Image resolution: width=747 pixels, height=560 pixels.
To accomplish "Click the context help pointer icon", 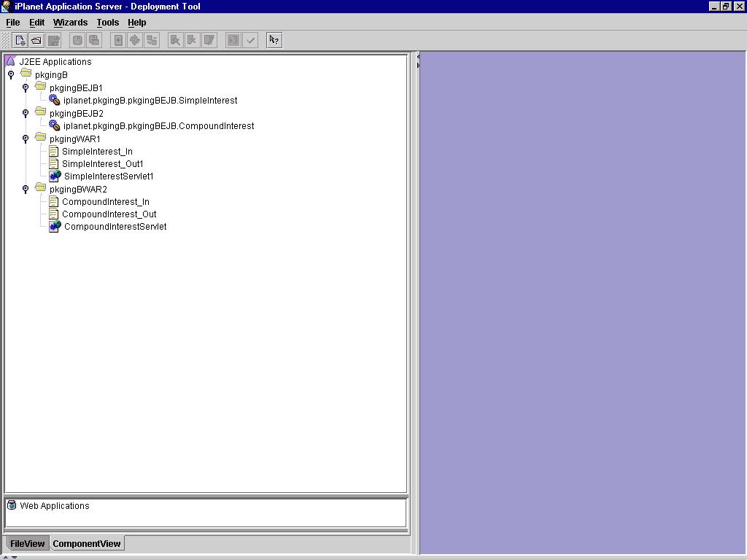I will (x=274, y=41).
